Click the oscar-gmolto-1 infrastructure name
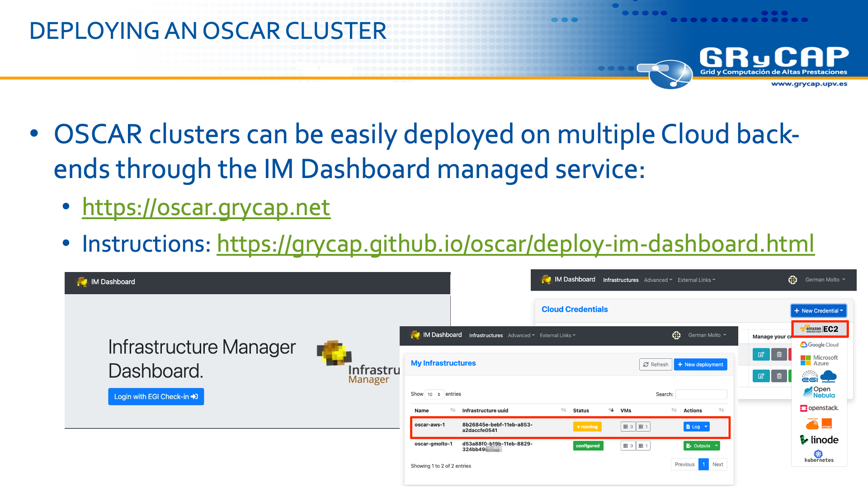 433,444
